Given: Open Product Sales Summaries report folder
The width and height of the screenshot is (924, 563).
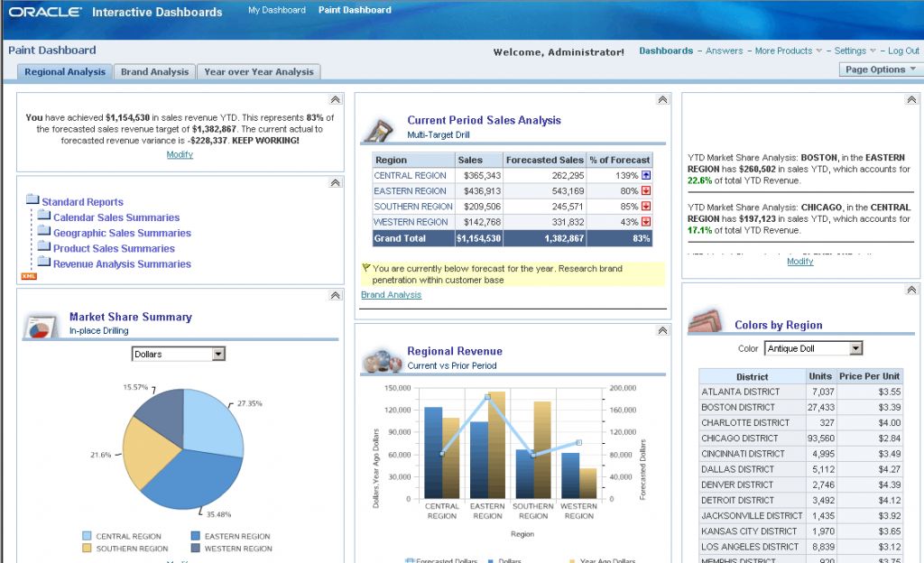Looking at the screenshot, I should (x=114, y=248).
